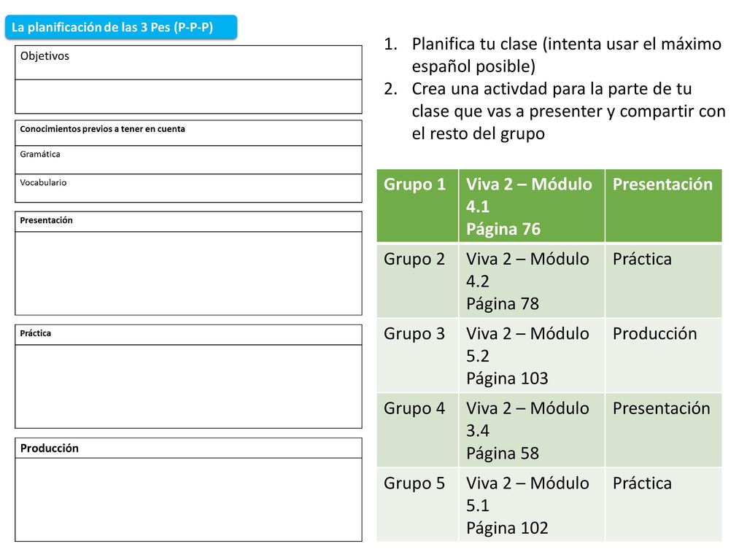
Task: Click the Vocabulario field
Action: click(188, 189)
